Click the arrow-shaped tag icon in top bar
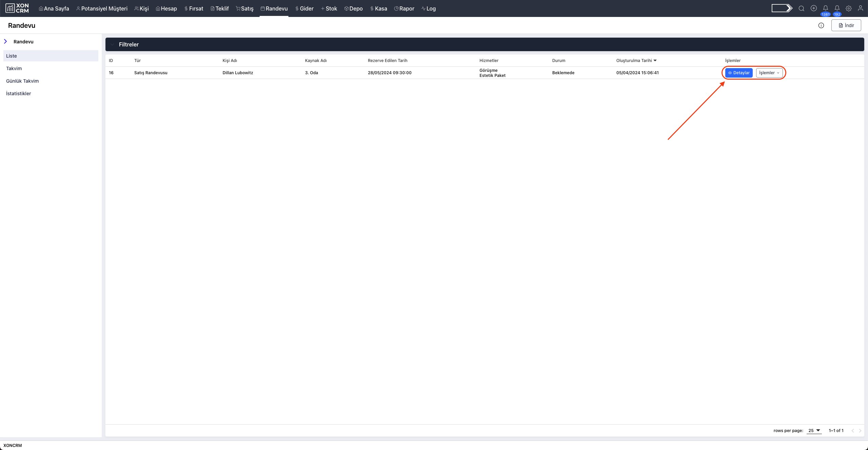This screenshot has height=450, width=868. (x=782, y=8)
